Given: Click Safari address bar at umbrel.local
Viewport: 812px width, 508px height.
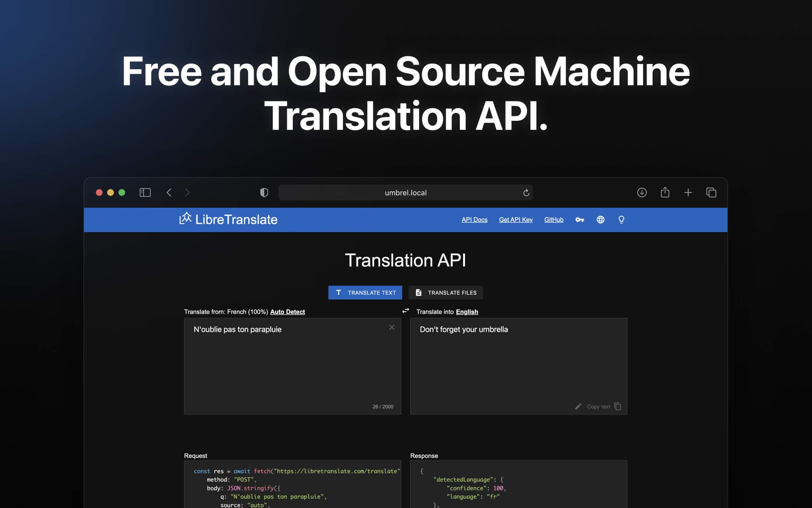Looking at the screenshot, I should [405, 193].
